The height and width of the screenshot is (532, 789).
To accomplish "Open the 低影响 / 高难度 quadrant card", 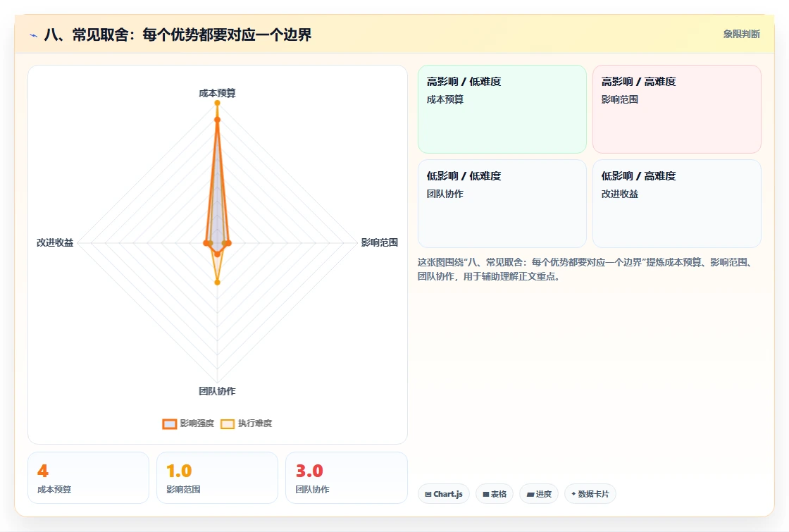I will [677, 204].
